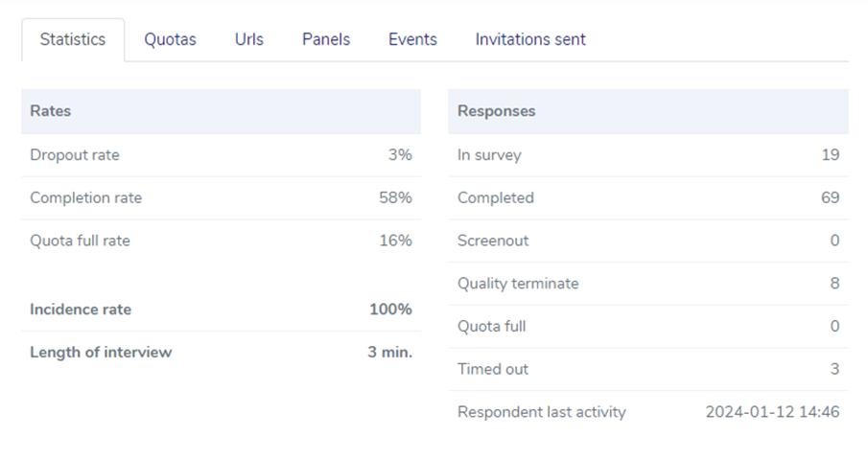868x460 pixels.
Task: Click the Quality terminate label
Action: coord(518,284)
